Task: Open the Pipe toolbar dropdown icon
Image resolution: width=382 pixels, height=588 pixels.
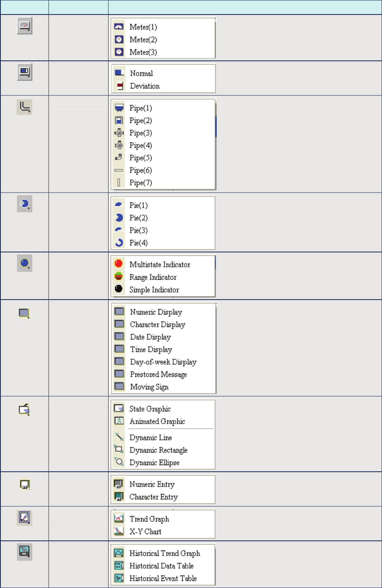Action: pos(24,107)
